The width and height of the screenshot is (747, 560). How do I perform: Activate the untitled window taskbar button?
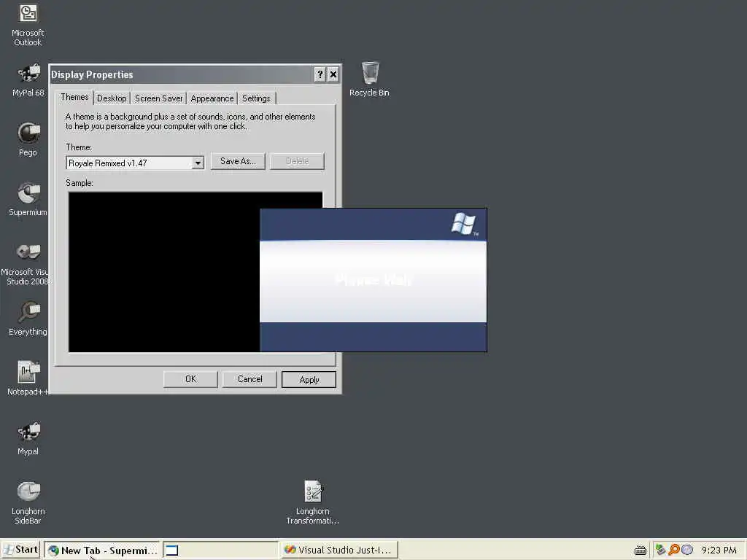220,550
